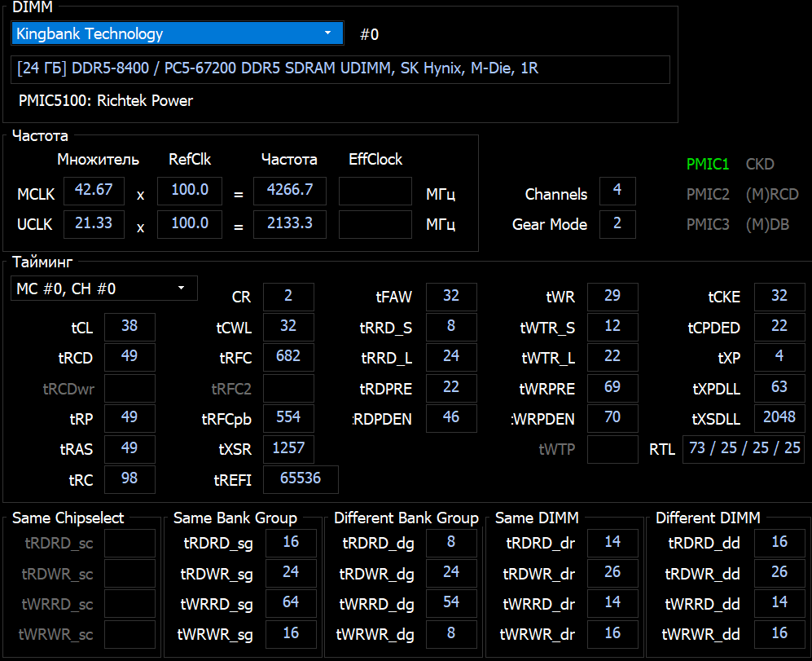812x661 pixels.
Task: Click the tRDWR_dd value field
Action: [x=779, y=573]
